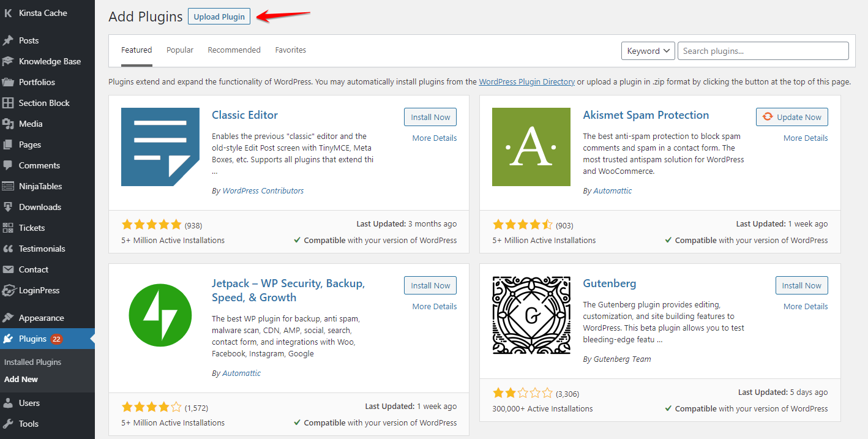Click the Plugins plug icon
This screenshot has height=439, width=868.
(8, 339)
